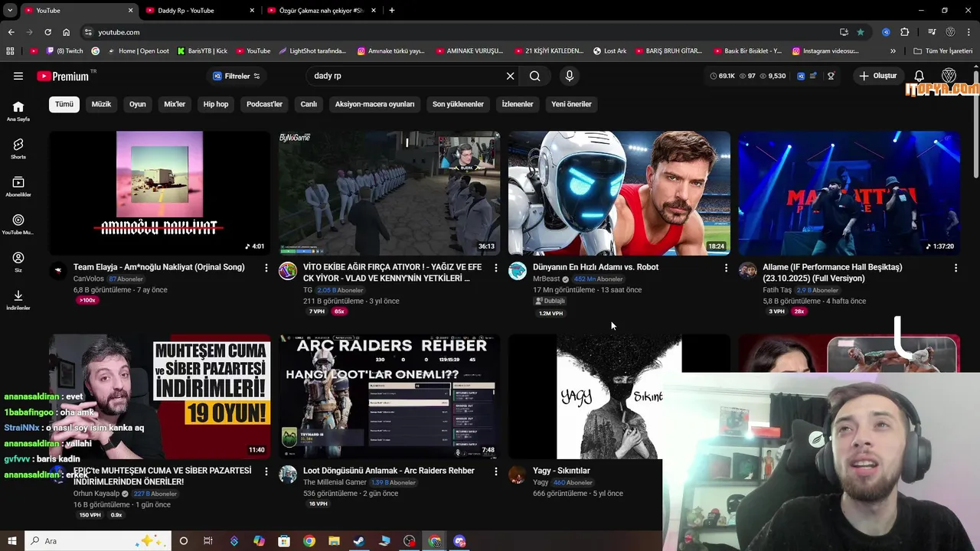Screen dimensions: 980x551
Task: Open Windows Start menu
Action: [12, 541]
